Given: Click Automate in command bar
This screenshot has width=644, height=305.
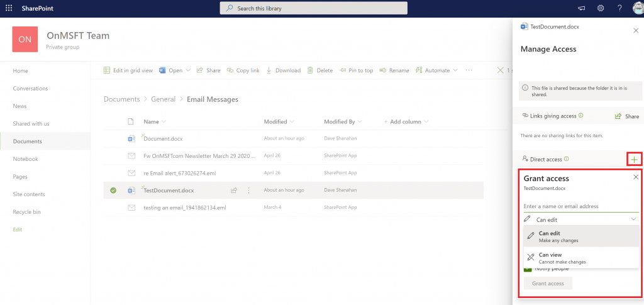Looking at the screenshot, I should [433, 70].
